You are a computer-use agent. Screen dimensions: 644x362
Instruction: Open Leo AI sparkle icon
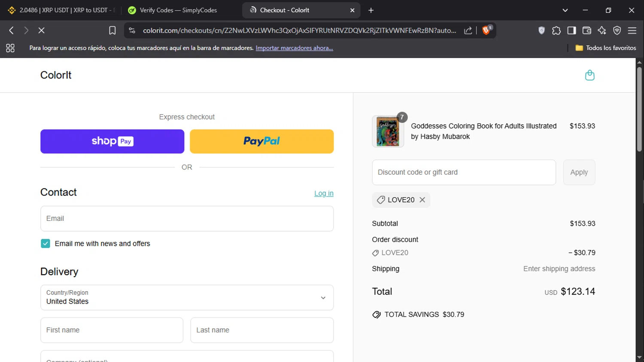coord(602,30)
